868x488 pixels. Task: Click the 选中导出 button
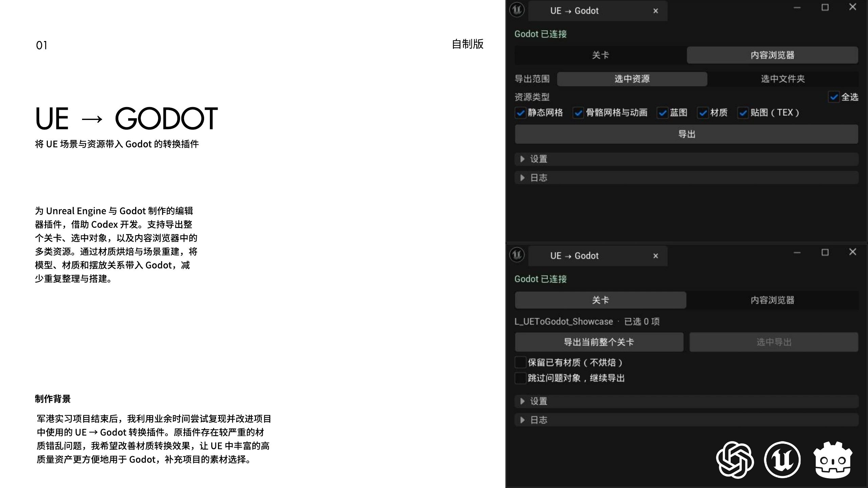pyautogui.click(x=774, y=342)
